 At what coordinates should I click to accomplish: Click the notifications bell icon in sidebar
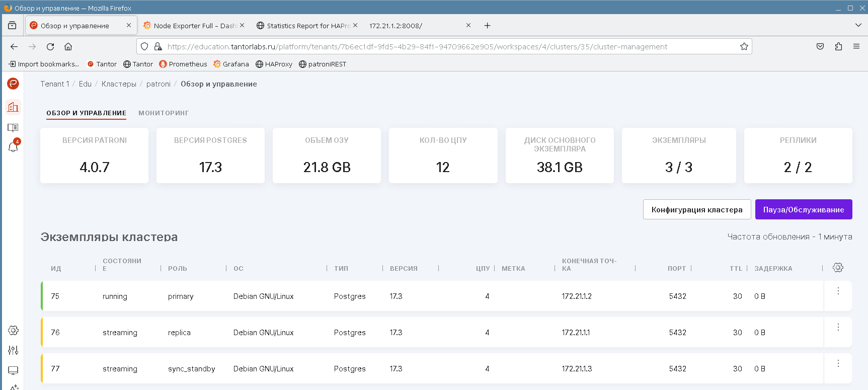(x=13, y=147)
